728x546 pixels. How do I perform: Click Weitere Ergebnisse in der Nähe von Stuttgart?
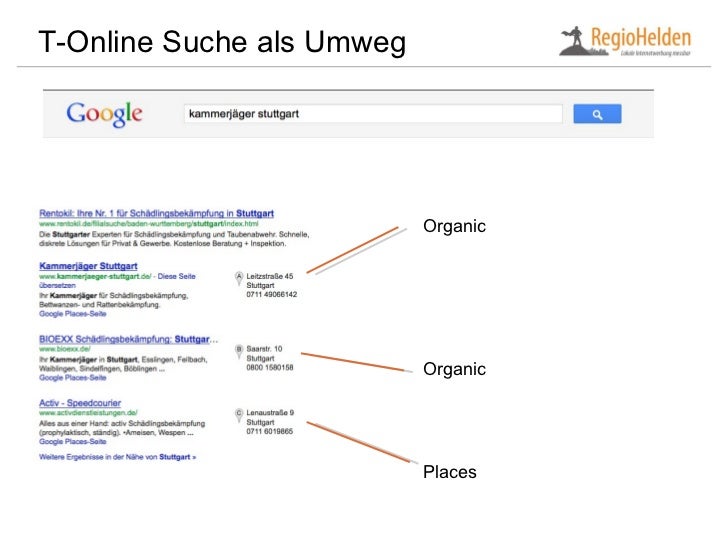click(x=117, y=457)
